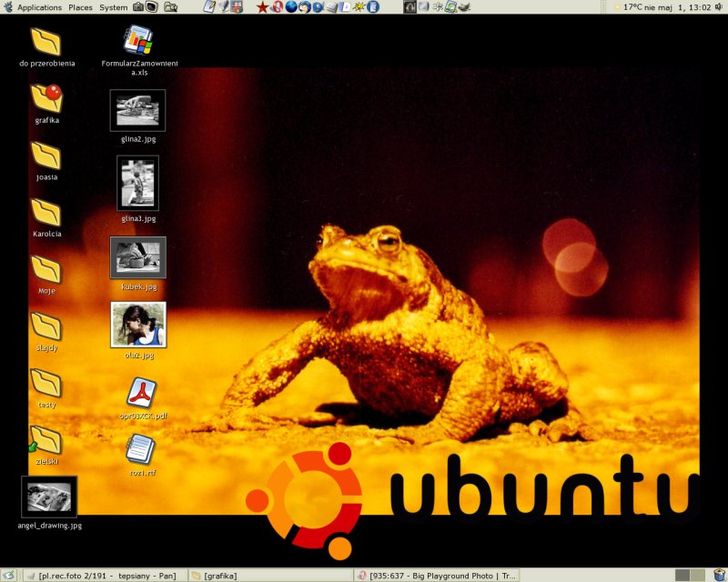Open the Places menu
Image resolution: width=728 pixels, height=582 pixels.
[x=80, y=7]
